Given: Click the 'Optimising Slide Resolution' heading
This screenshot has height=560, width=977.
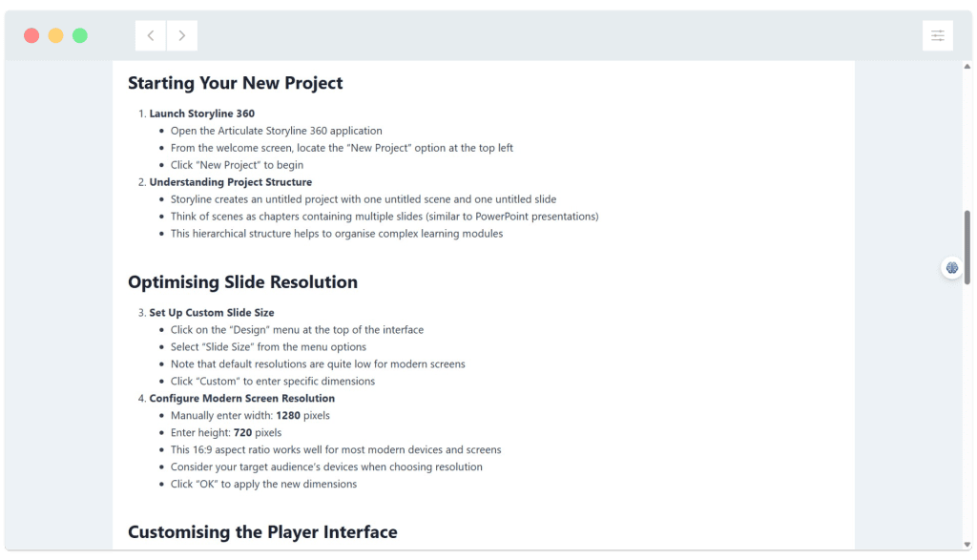Looking at the screenshot, I should [242, 282].
